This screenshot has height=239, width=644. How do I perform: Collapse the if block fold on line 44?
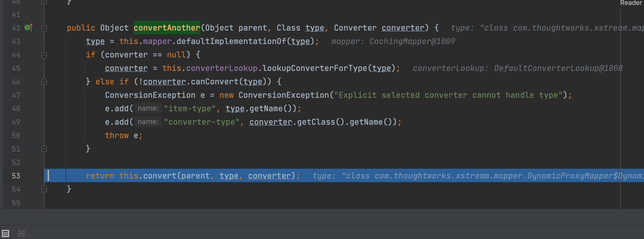pyautogui.click(x=44, y=55)
